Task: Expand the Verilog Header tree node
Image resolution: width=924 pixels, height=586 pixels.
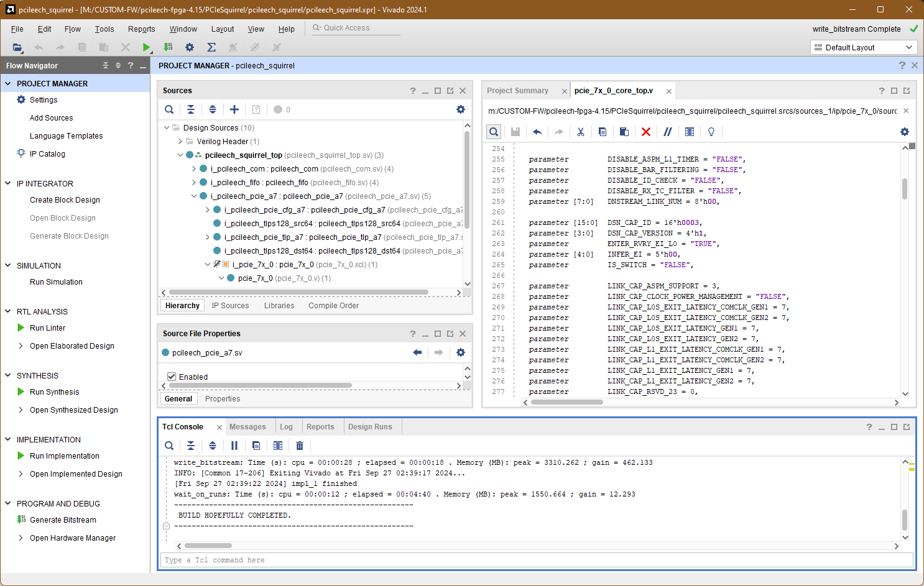Action: pos(180,142)
